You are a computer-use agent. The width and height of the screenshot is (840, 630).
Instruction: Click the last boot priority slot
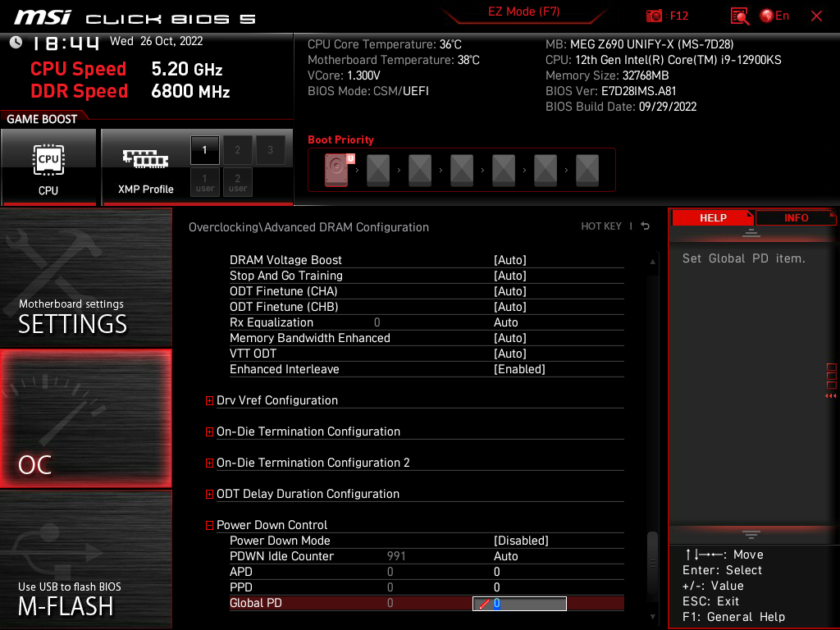point(587,170)
